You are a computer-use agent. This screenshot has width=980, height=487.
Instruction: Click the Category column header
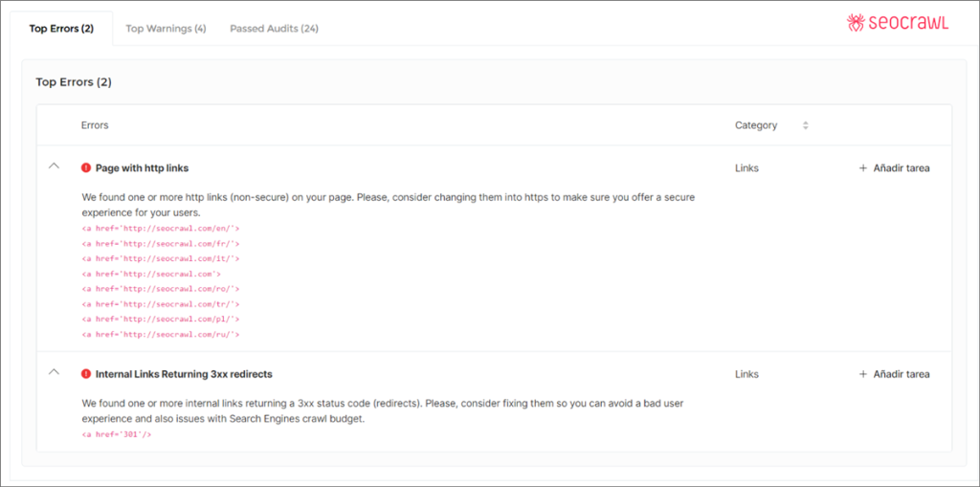click(x=755, y=125)
